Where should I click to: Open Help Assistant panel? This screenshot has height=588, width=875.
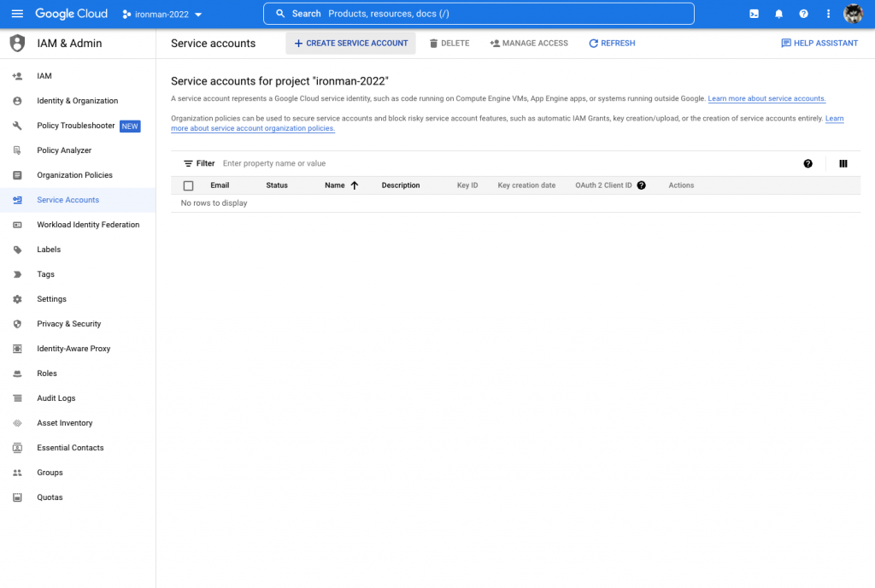pyautogui.click(x=819, y=43)
